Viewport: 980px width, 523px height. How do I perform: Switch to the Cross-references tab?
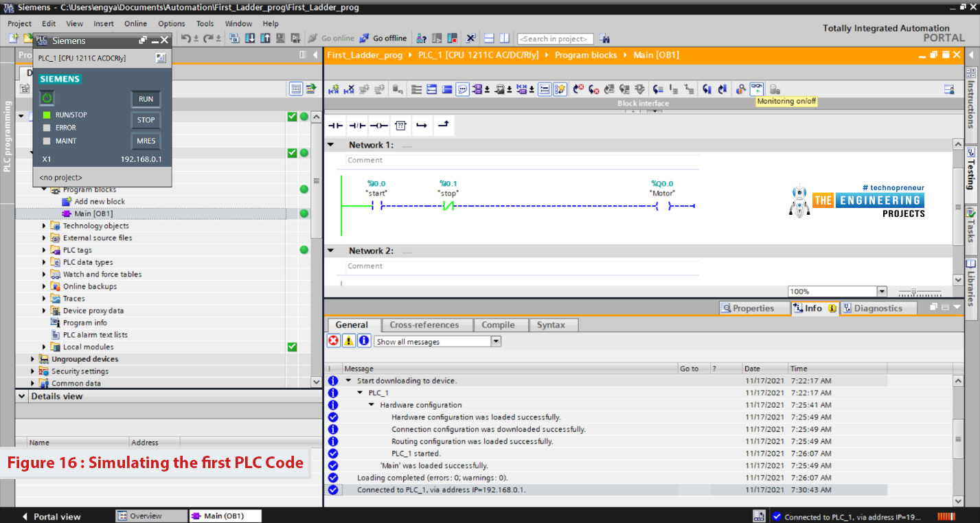(424, 325)
